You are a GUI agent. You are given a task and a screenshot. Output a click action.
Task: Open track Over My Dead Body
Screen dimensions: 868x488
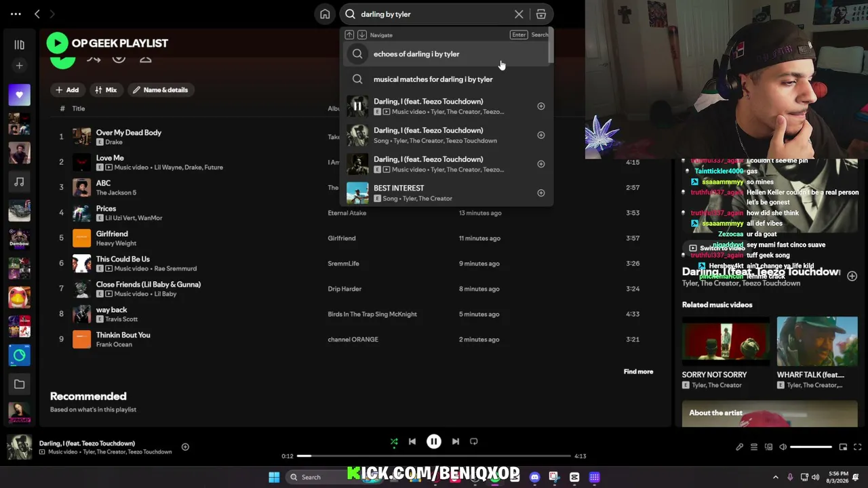(129, 133)
